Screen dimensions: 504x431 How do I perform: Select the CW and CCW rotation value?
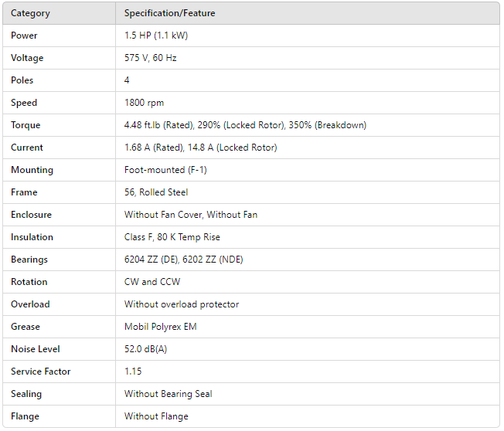tap(152, 282)
